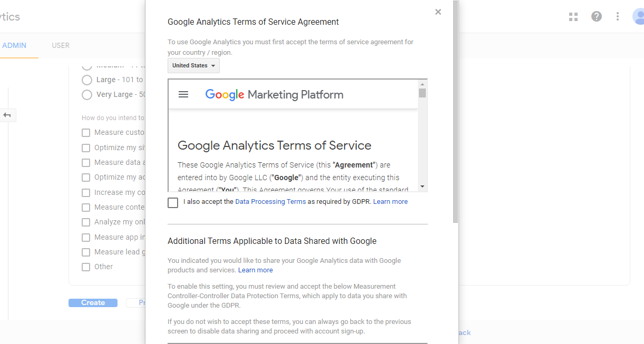Check the Data Processing Terms GDPR checkbox
Screen dimensions: 644x344
tap(173, 202)
